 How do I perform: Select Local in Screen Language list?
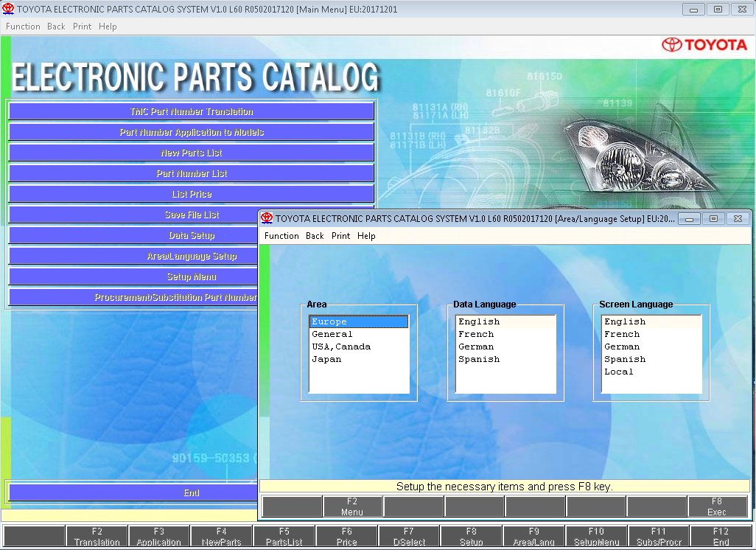tap(618, 372)
